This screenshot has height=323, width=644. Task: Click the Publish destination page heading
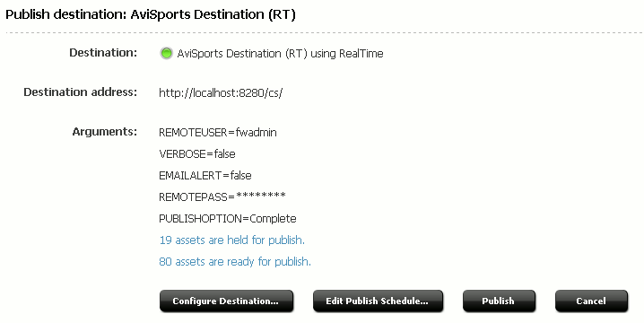click(151, 14)
